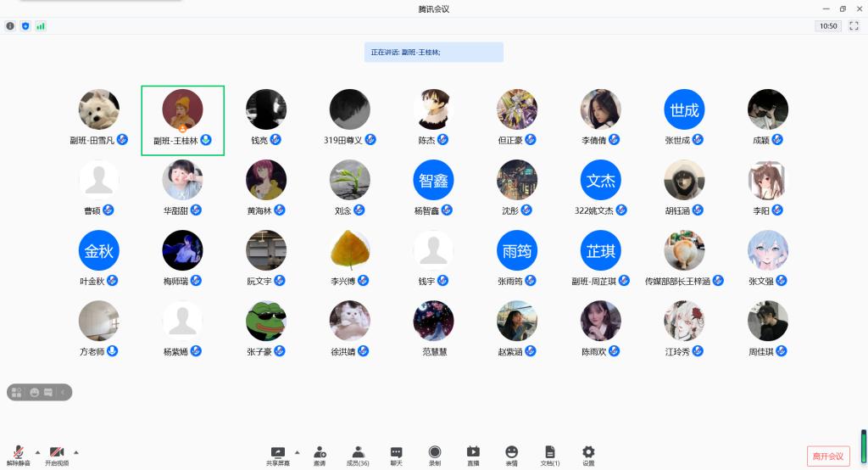This screenshot has width=868, height=470.
Task: Expand audio options arrow beside 解除静音
Action: point(37,452)
